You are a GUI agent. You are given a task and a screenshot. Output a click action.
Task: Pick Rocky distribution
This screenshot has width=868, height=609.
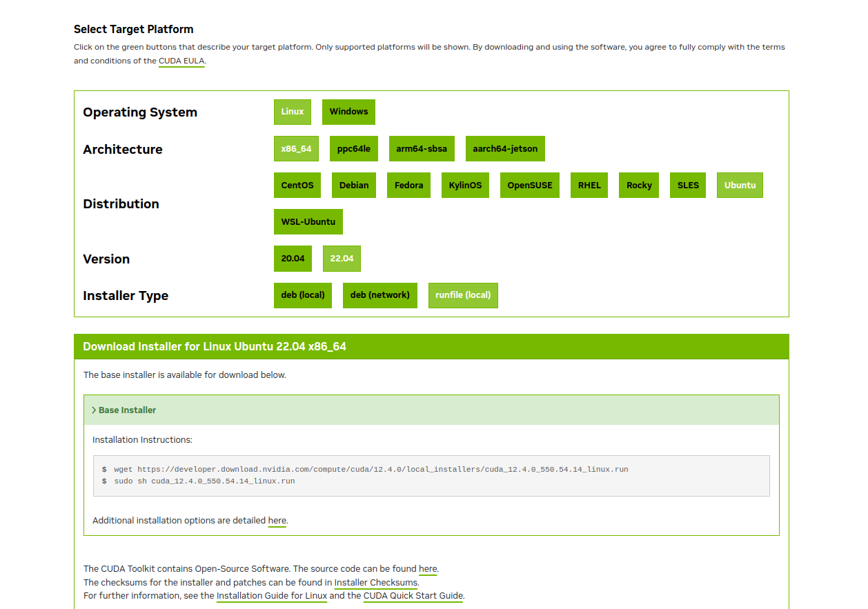(639, 186)
